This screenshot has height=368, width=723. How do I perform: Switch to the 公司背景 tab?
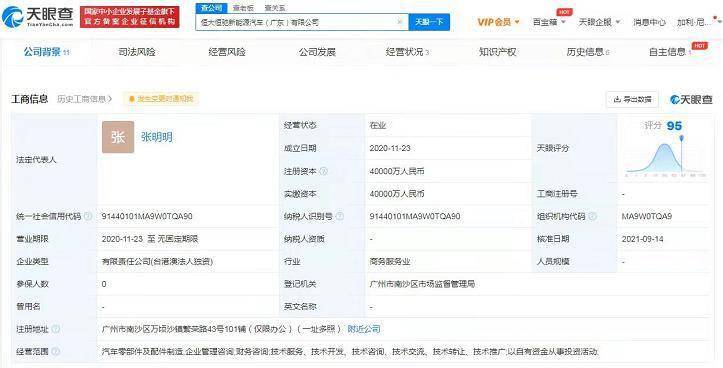click(46, 52)
